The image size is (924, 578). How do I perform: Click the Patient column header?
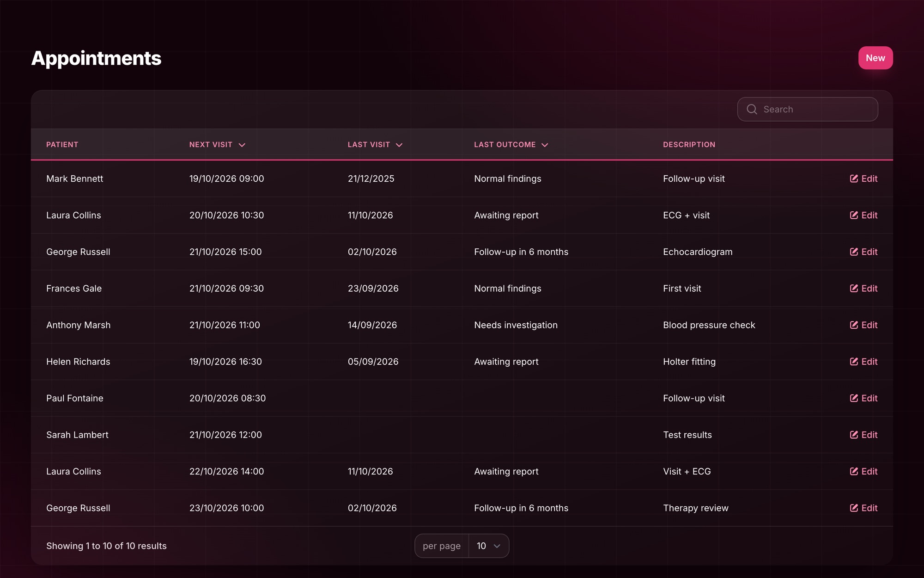point(62,145)
